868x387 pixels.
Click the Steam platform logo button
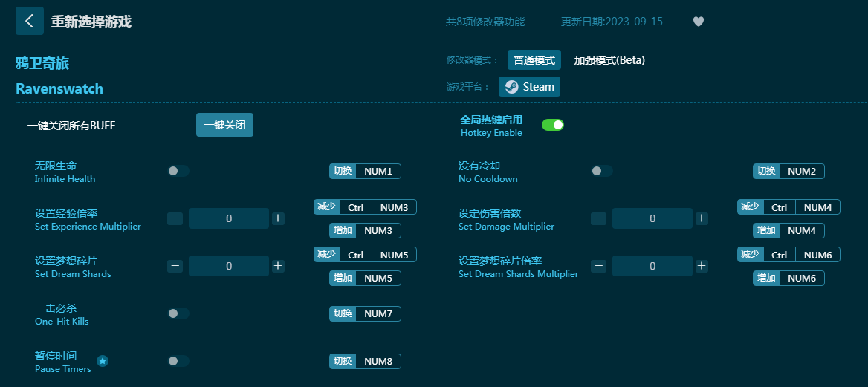pyautogui.click(x=529, y=87)
